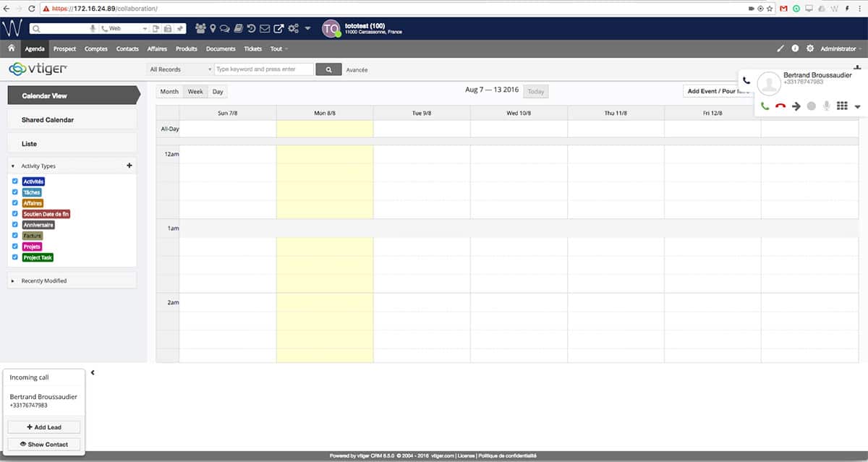Toggle the Anniversaire checkbox off
This screenshot has width=868, height=462.
[x=15, y=224]
